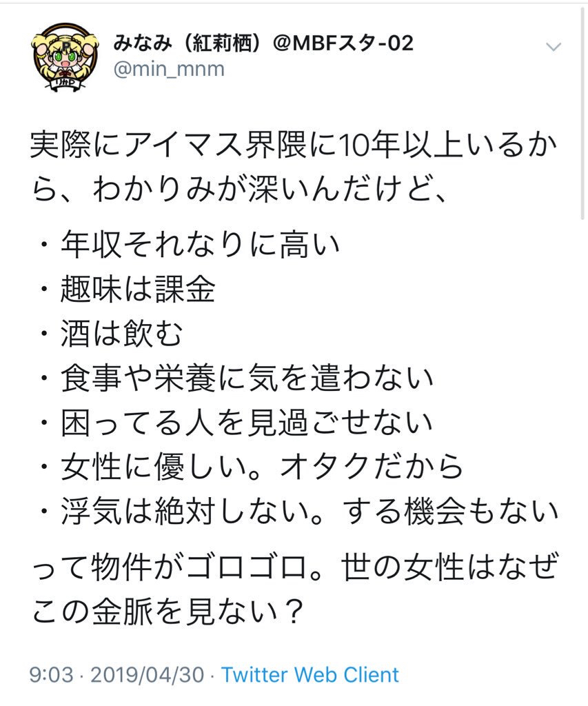Open the Twitter Web Client source link
Screen dimensions: 588x706
coord(310,674)
